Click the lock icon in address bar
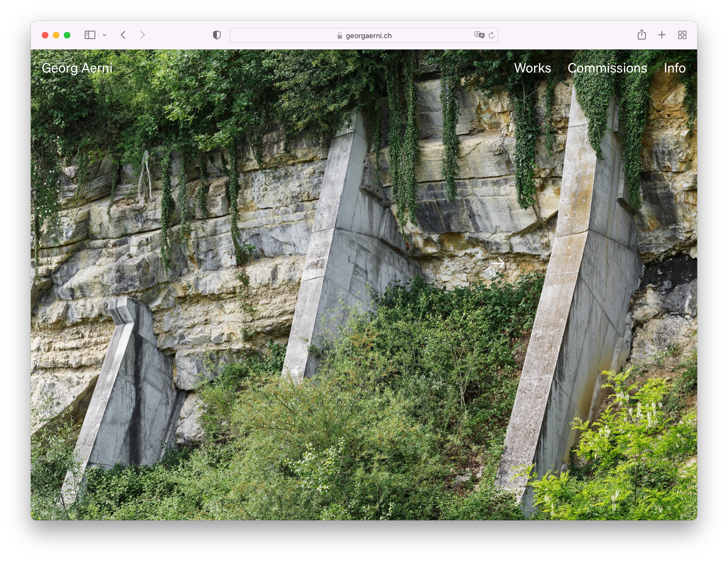728x561 pixels. coord(339,36)
